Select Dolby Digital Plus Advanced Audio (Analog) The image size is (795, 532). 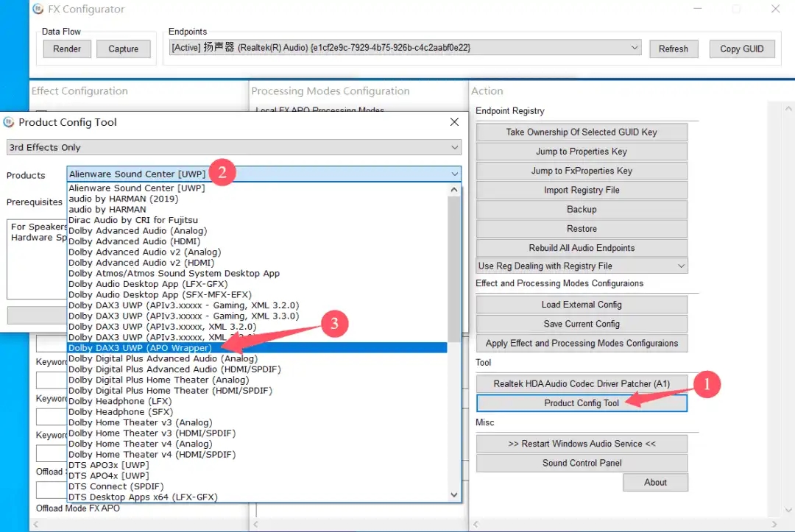[x=258, y=358]
